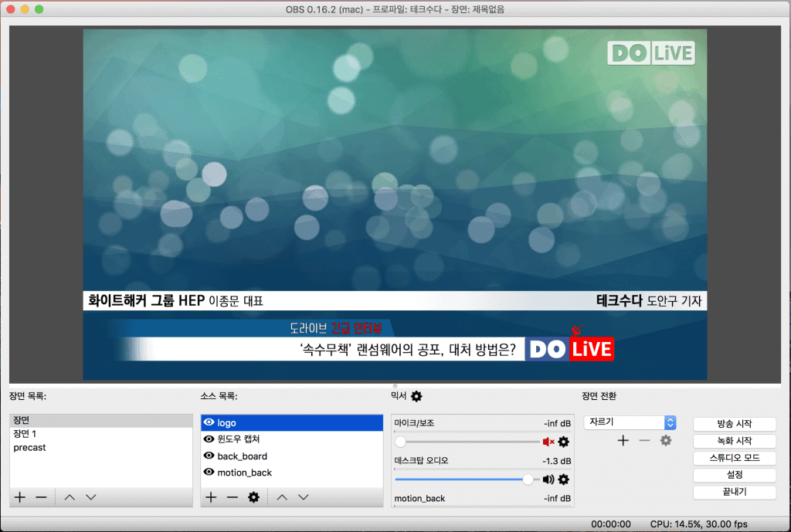Open mixer settings gear next to 믹서
The height and width of the screenshot is (532, 791).
417,396
